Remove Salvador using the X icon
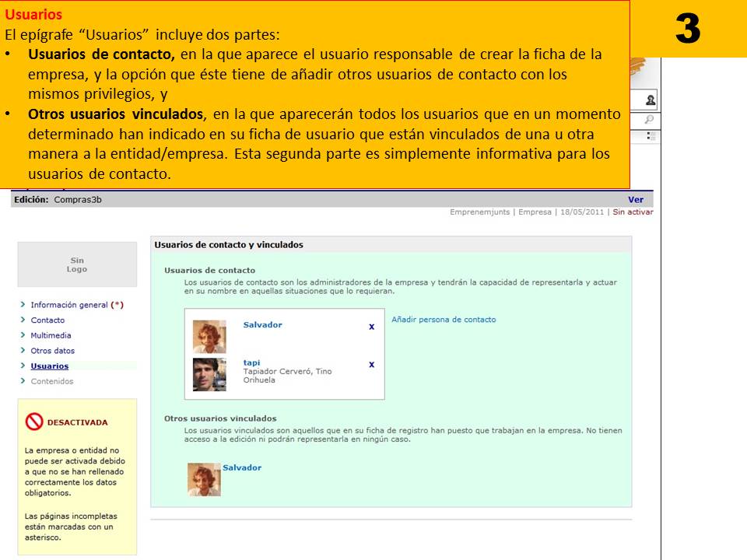 pos(371,327)
